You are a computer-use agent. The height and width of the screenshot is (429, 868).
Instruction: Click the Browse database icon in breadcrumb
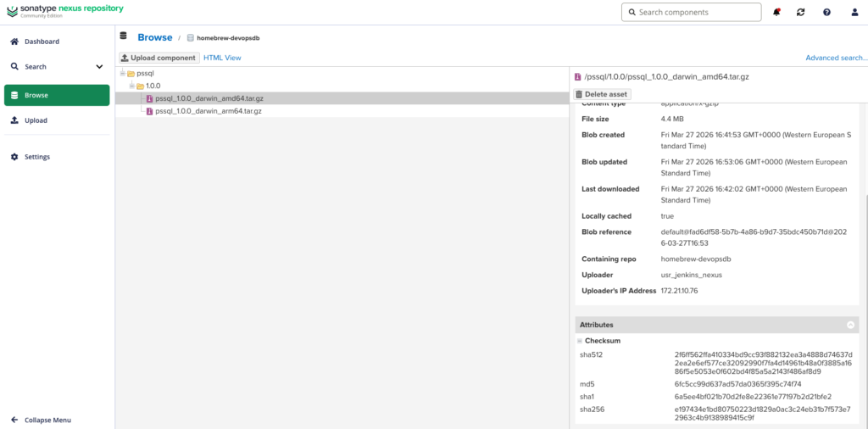(124, 37)
